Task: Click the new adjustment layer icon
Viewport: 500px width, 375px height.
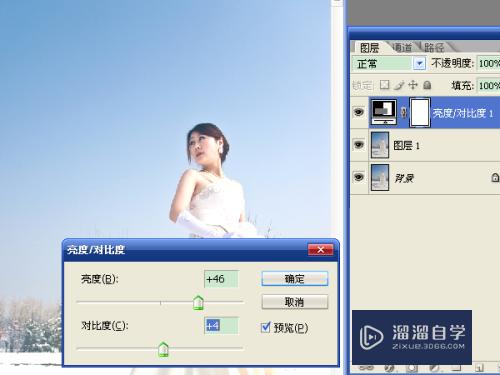Action: tap(434, 368)
